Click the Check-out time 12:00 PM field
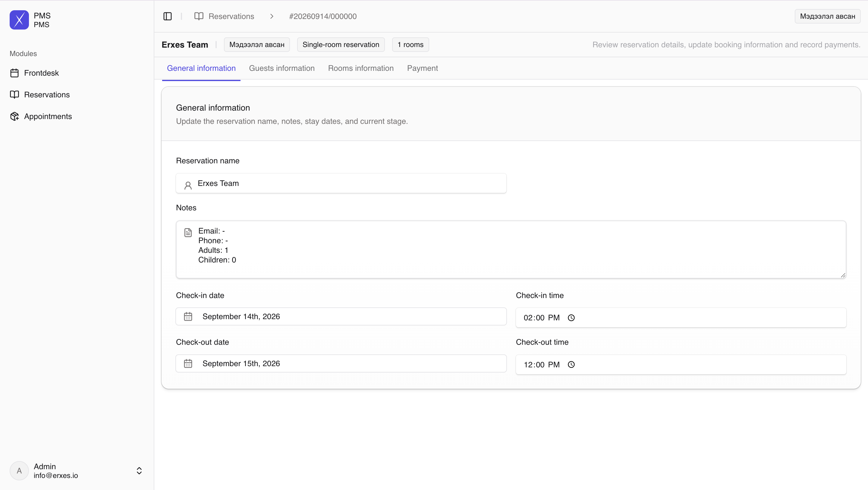The image size is (868, 490). (x=681, y=365)
